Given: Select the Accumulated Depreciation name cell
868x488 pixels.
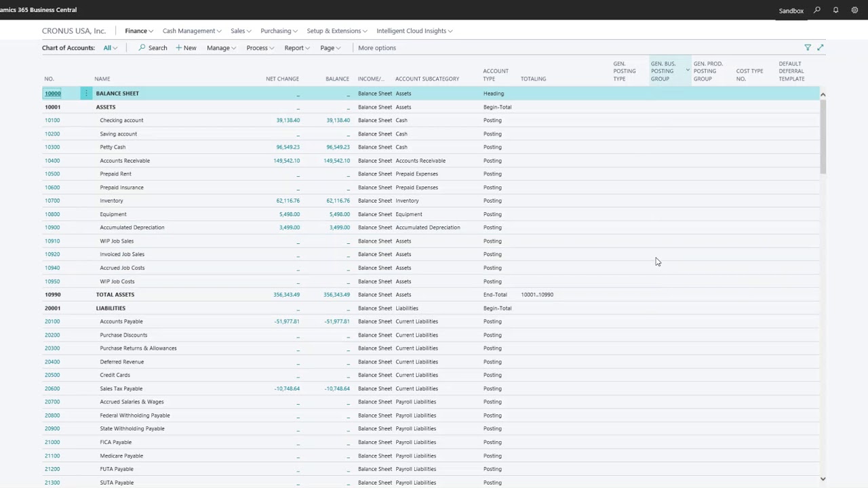Looking at the screenshot, I should click(x=132, y=228).
